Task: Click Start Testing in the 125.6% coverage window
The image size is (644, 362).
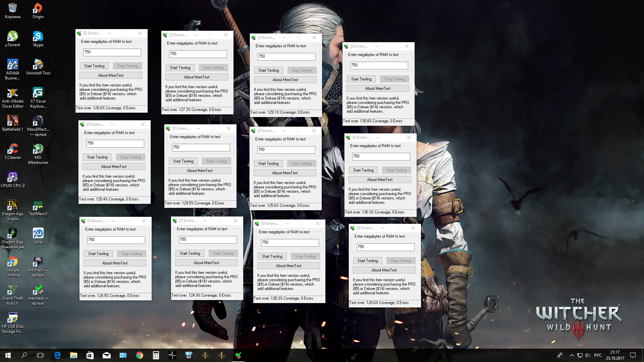Action: (x=268, y=164)
